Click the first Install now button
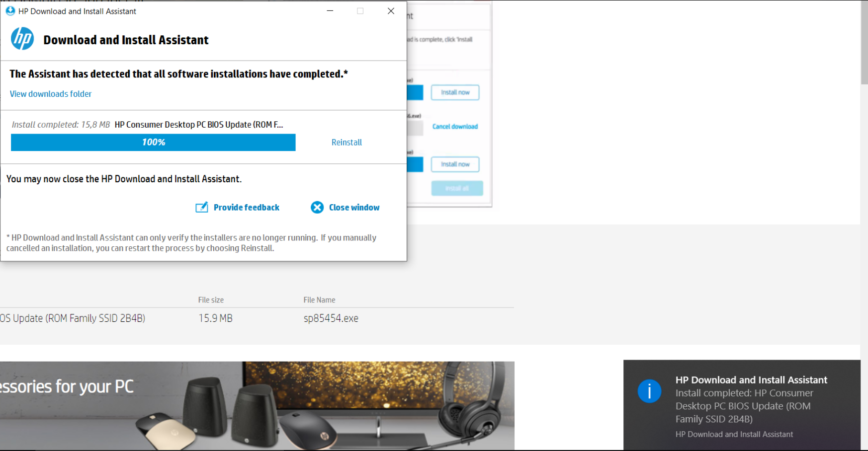Image resolution: width=868 pixels, height=451 pixels. click(454, 92)
